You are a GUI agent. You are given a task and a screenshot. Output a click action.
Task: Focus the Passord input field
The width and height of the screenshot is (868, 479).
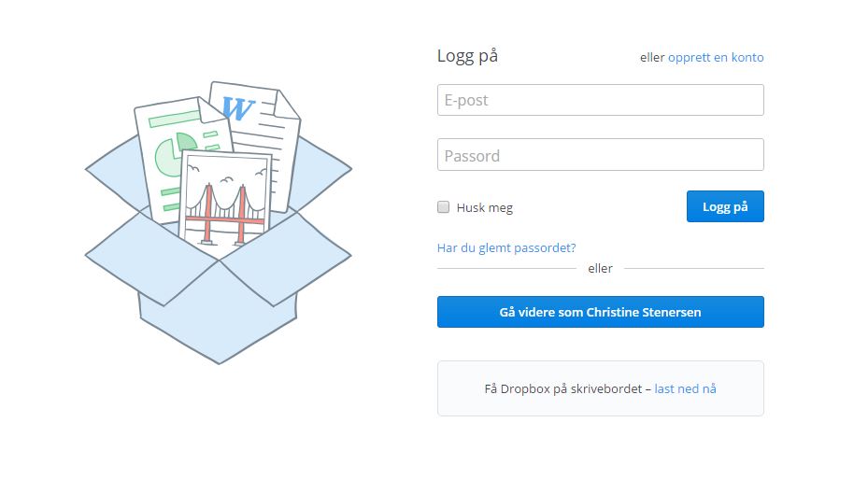pyautogui.click(x=600, y=155)
